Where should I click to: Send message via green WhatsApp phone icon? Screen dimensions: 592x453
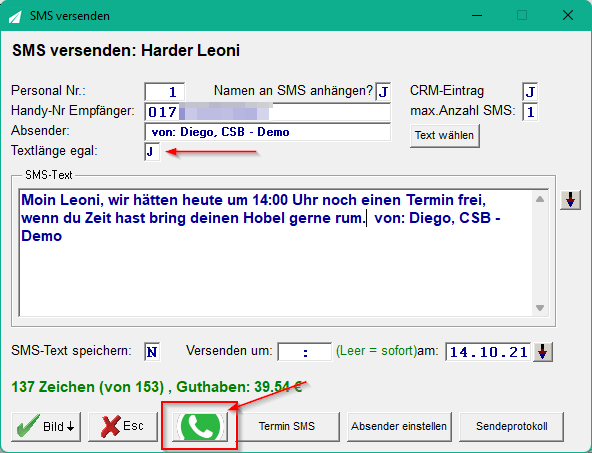tap(200, 427)
